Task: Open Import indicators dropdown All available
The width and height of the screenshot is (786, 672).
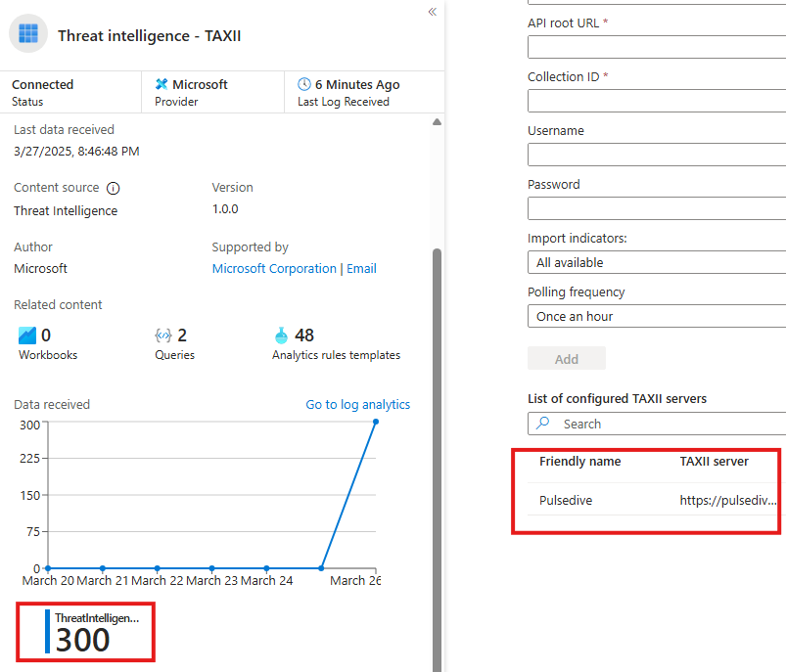Action: (657, 262)
